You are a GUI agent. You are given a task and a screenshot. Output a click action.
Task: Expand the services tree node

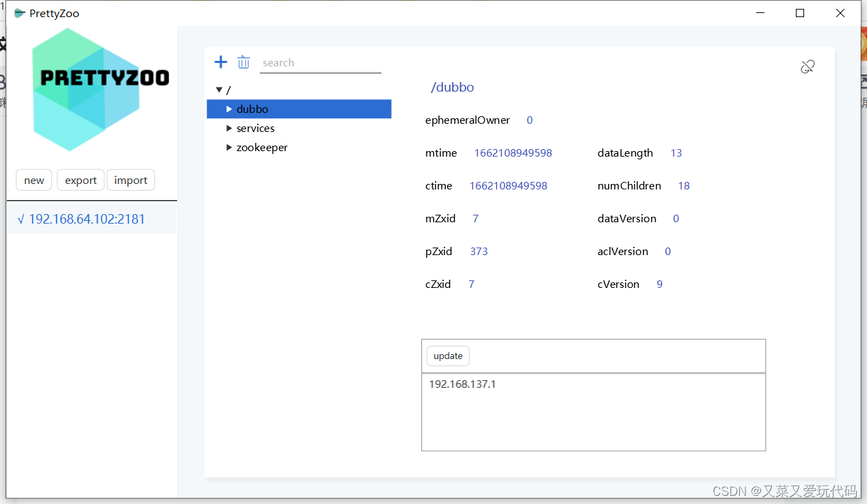229,128
